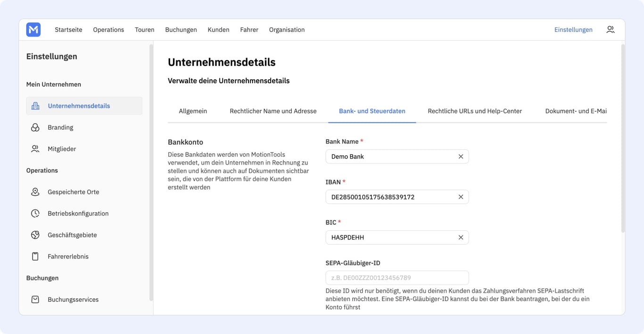This screenshot has height=334, width=644.
Task: Click the main content scrollbar
Action: click(623, 138)
